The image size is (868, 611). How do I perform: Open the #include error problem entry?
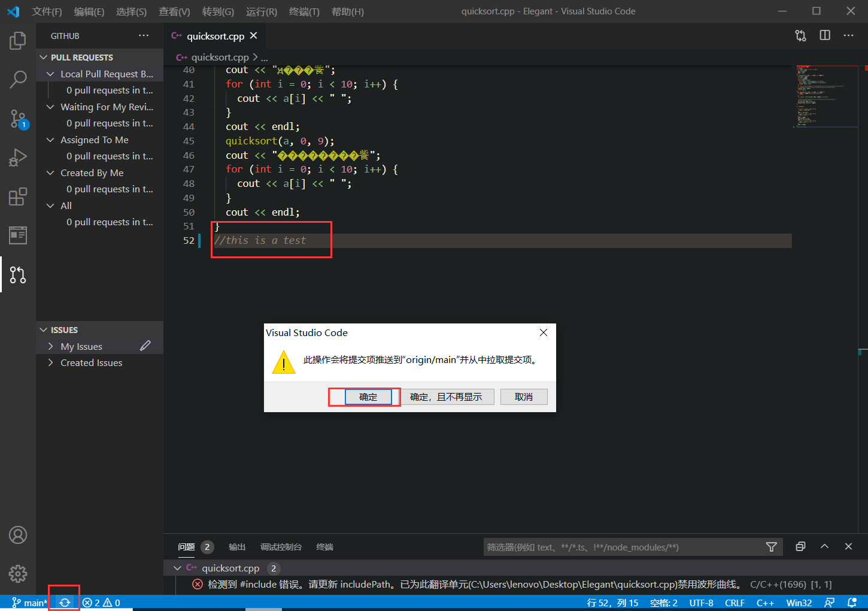[x=515, y=584]
